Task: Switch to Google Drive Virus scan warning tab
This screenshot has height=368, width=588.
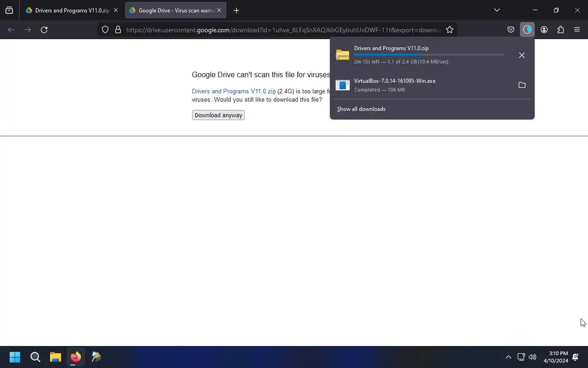Action: 175,10
